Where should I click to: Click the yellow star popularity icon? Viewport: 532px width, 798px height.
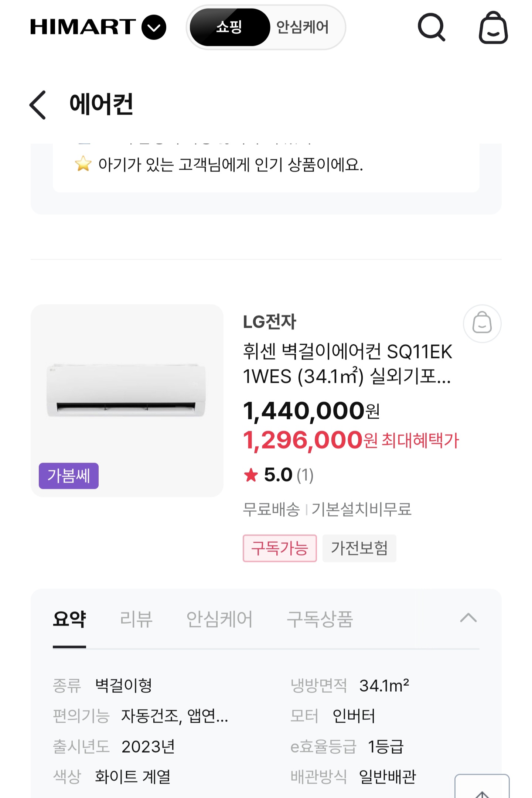tap(83, 164)
